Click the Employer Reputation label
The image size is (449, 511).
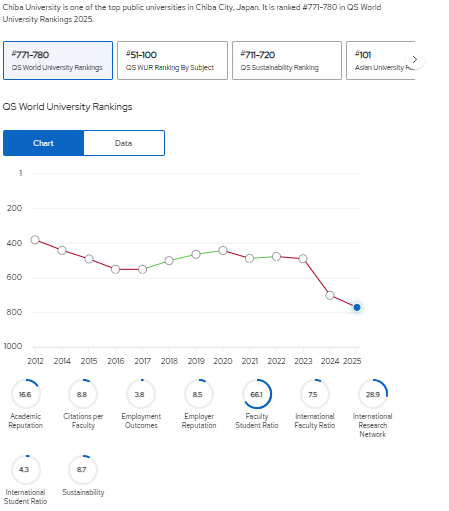click(199, 421)
